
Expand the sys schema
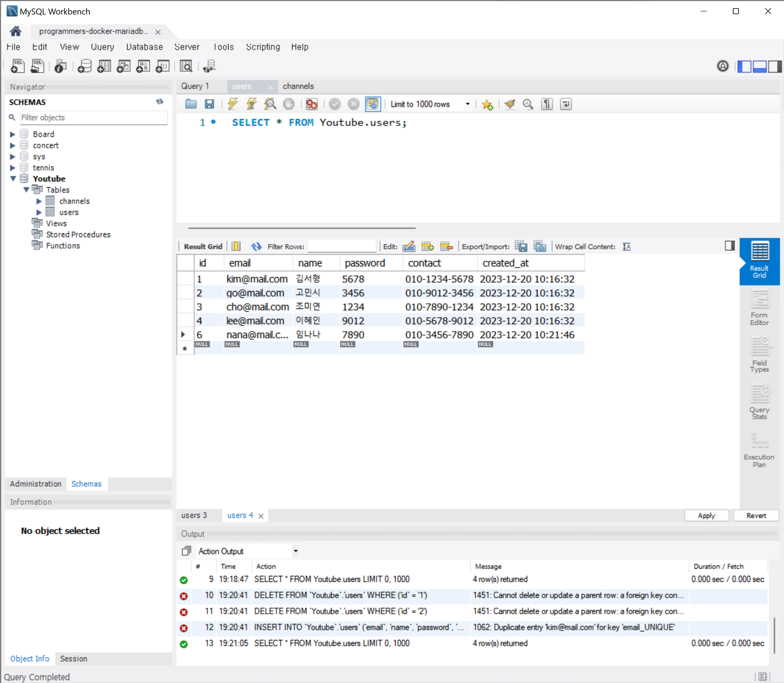point(13,156)
